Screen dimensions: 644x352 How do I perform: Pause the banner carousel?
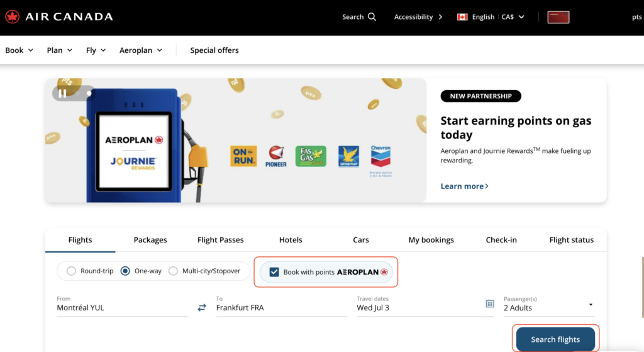tap(62, 93)
